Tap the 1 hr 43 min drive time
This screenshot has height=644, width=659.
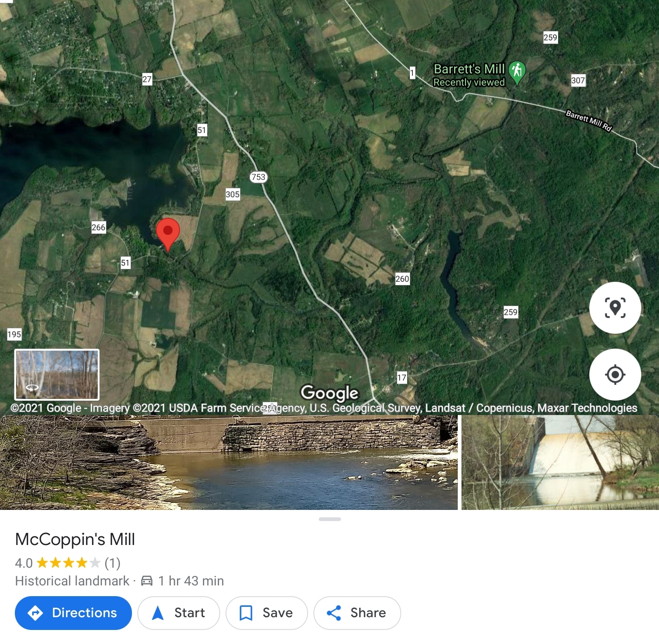[x=191, y=581]
